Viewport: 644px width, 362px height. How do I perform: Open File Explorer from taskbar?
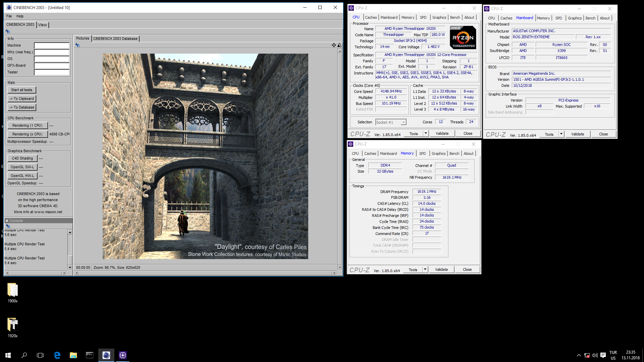coord(73,355)
